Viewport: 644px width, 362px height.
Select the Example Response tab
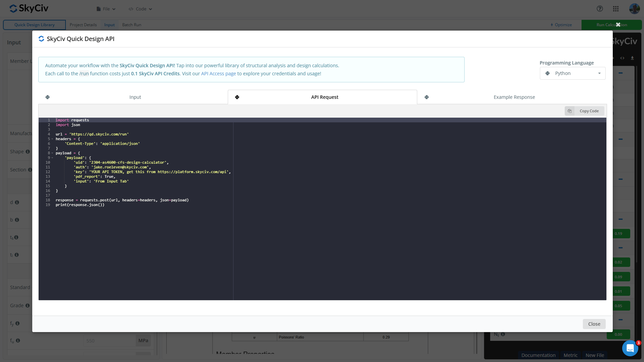tap(512, 97)
